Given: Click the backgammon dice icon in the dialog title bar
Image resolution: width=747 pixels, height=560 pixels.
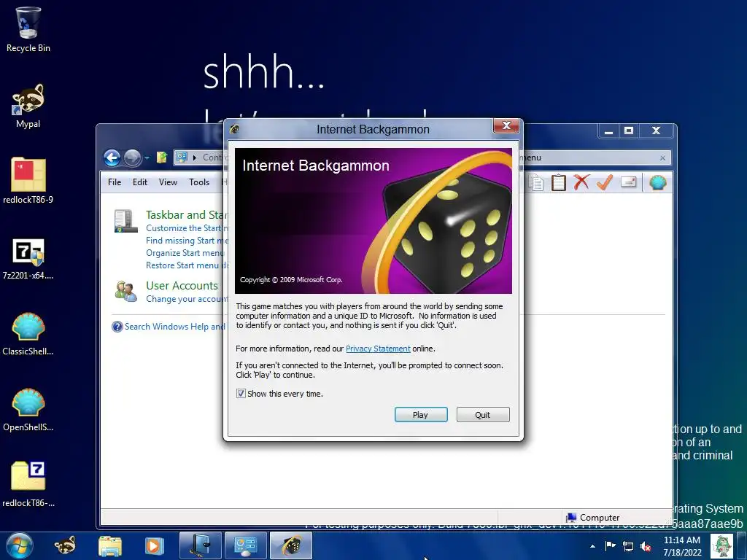Looking at the screenshot, I should 234,129.
